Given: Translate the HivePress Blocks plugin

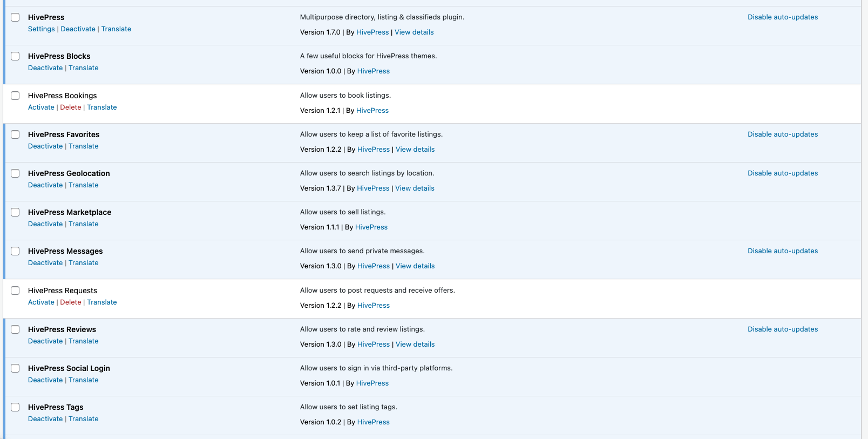Looking at the screenshot, I should (x=84, y=68).
